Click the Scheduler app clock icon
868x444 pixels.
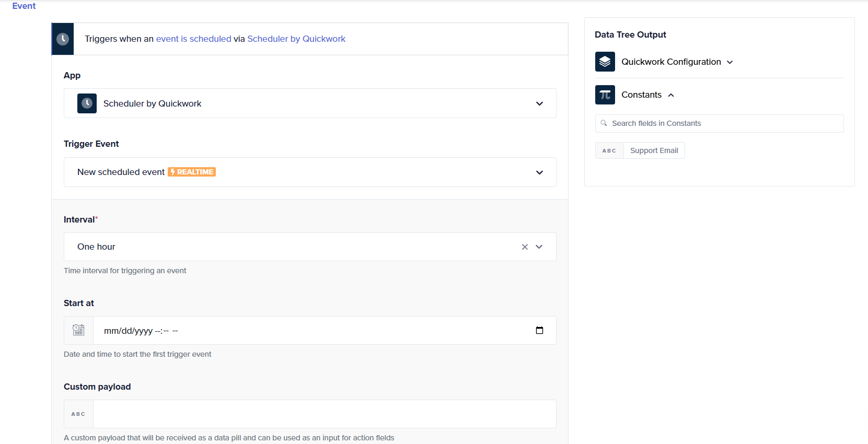coord(87,103)
